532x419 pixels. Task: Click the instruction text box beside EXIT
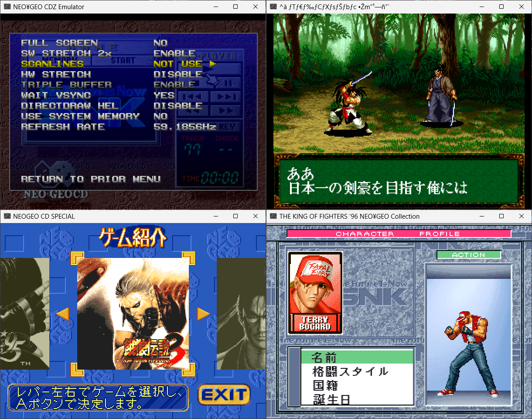[x=98, y=398]
